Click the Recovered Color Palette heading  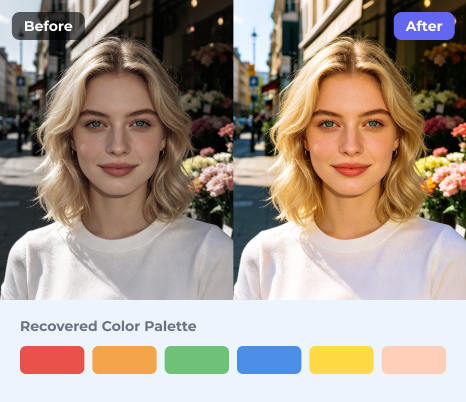108,326
